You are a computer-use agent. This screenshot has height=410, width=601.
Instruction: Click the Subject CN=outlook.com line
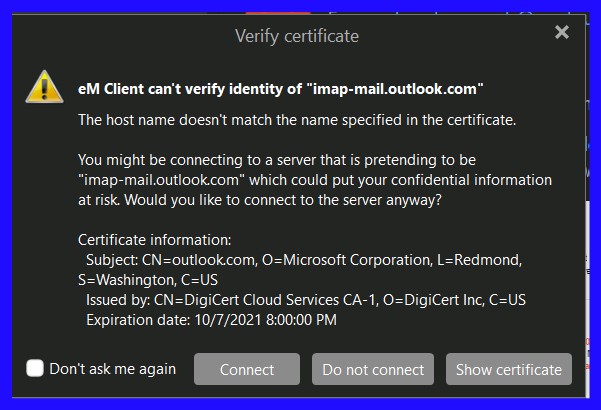[x=304, y=260]
